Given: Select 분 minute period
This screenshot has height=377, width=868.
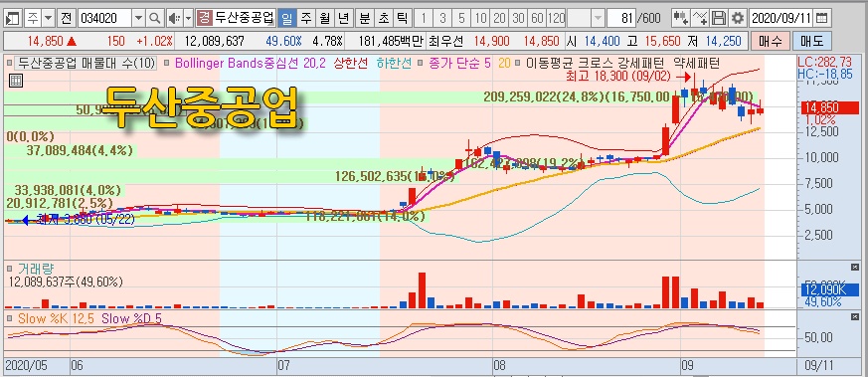Looking at the screenshot, I should pyautogui.click(x=364, y=18).
